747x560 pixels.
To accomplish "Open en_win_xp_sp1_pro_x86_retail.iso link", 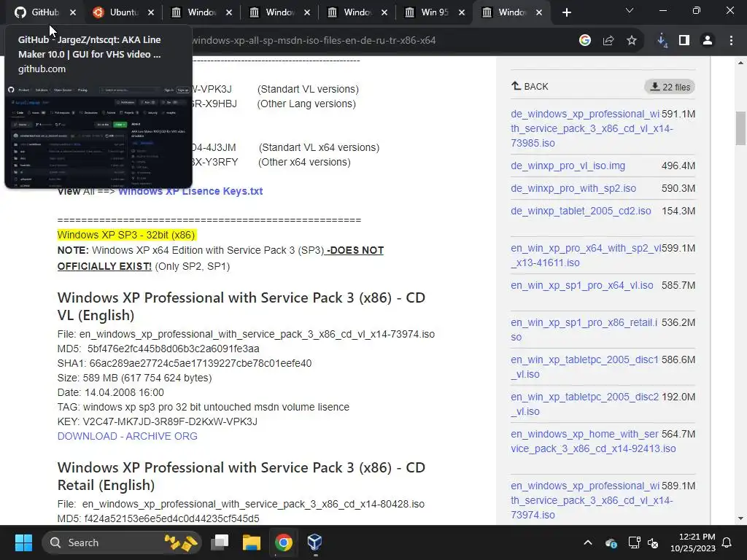I will pos(584,330).
